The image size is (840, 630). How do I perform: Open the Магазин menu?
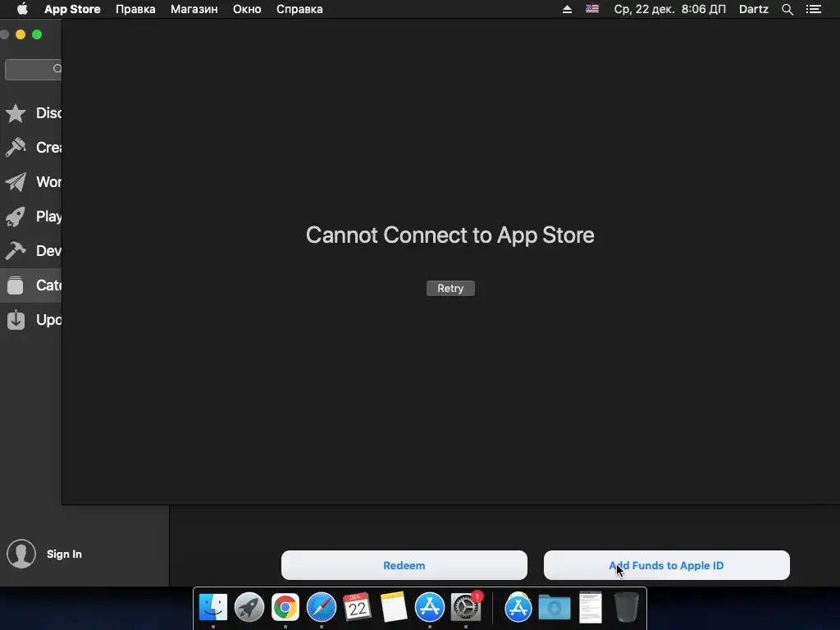point(194,9)
